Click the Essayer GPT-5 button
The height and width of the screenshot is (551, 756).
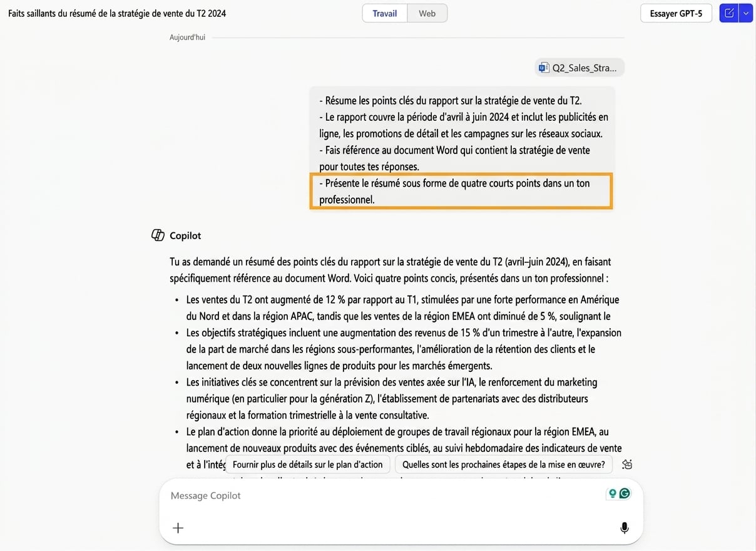coord(676,13)
